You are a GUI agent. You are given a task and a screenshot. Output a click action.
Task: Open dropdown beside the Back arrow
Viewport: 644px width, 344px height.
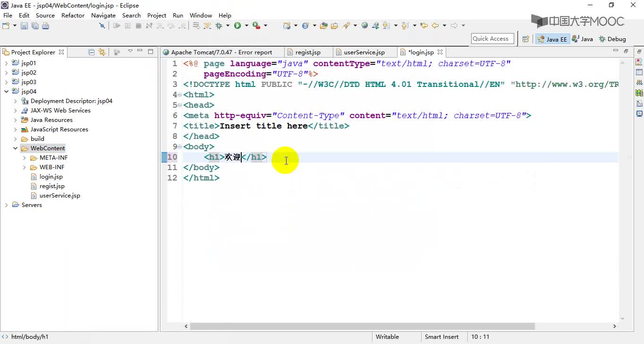point(444,26)
